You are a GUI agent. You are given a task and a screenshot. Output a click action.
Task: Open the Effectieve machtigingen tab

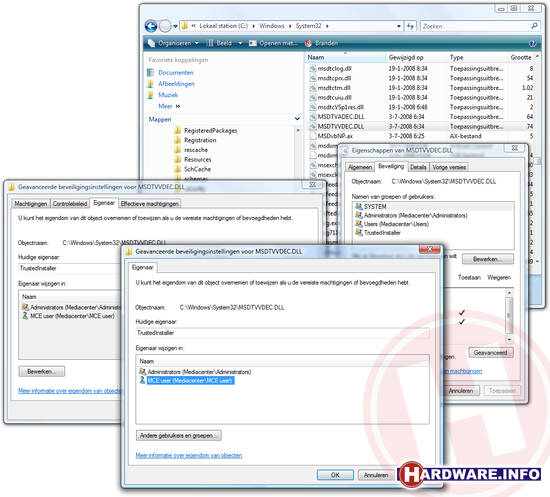pos(150,204)
